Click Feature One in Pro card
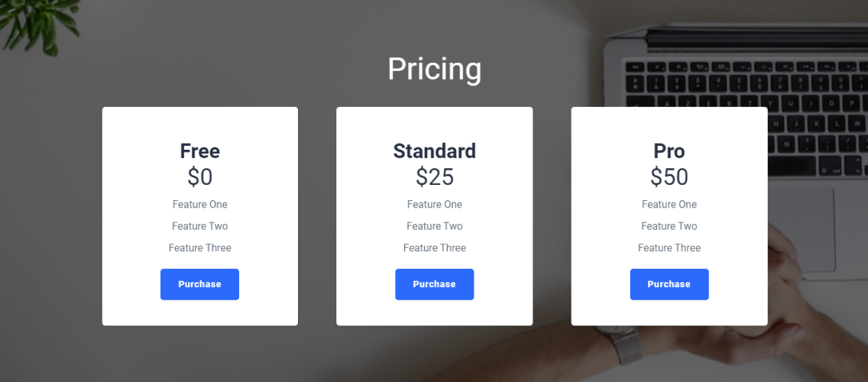 point(669,204)
